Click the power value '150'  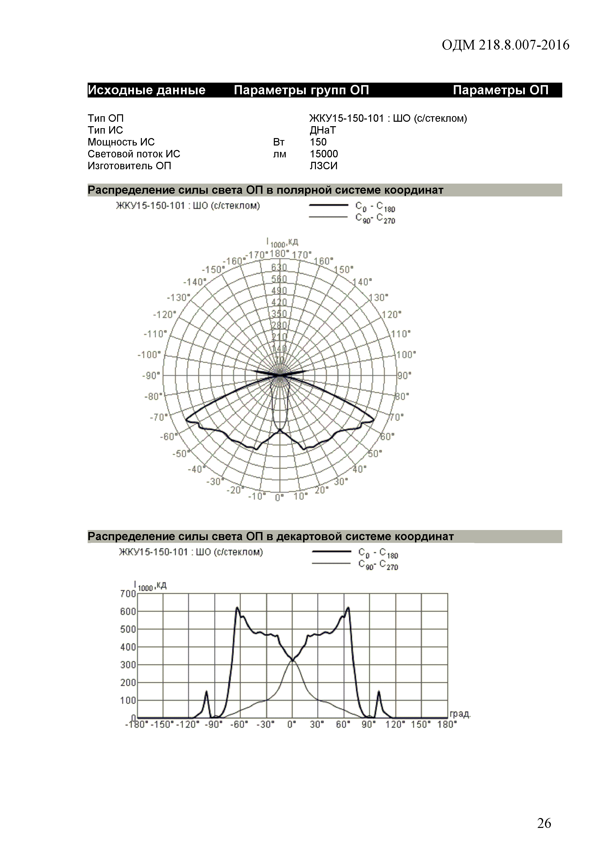(x=318, y=142)
